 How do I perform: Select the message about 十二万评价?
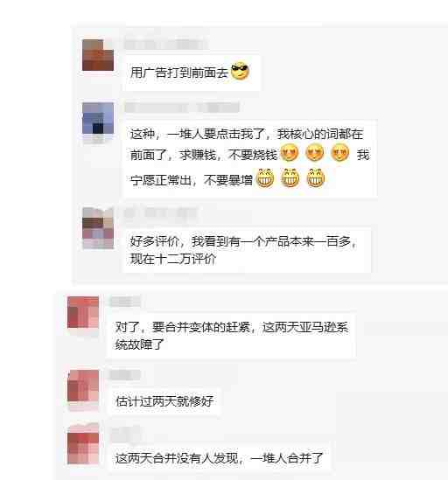(247, 250)
